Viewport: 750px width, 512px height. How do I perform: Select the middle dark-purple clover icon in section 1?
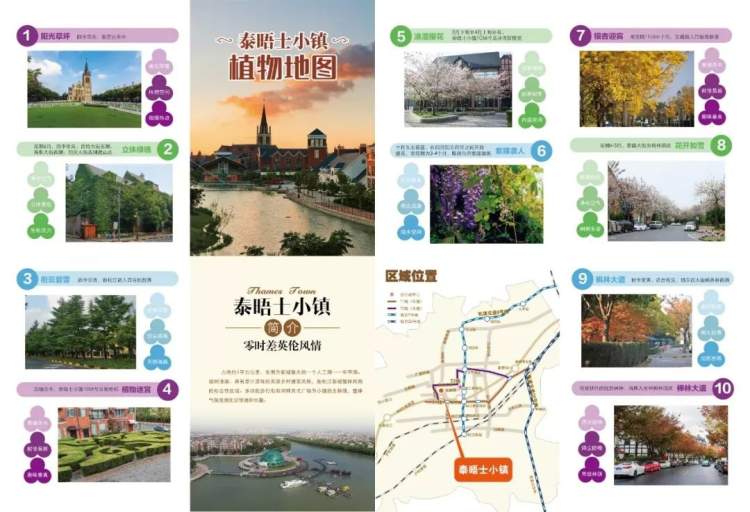[159, 88]
